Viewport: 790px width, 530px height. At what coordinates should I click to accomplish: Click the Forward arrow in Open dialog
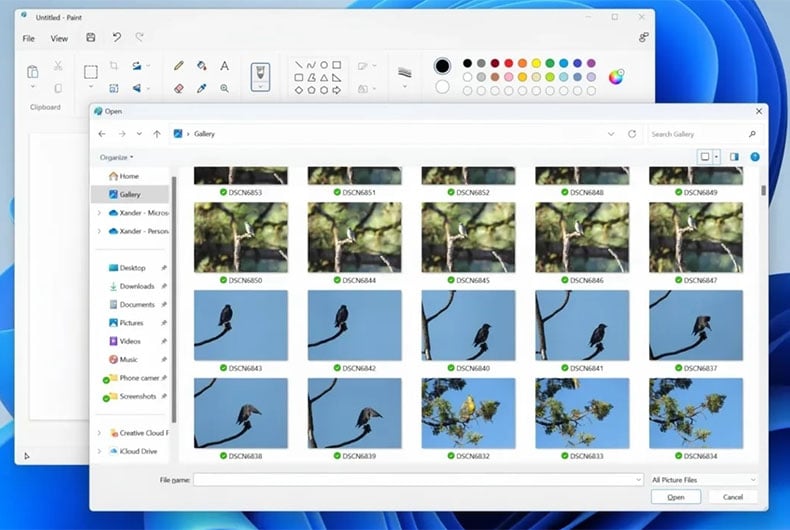tap(122, 134)
